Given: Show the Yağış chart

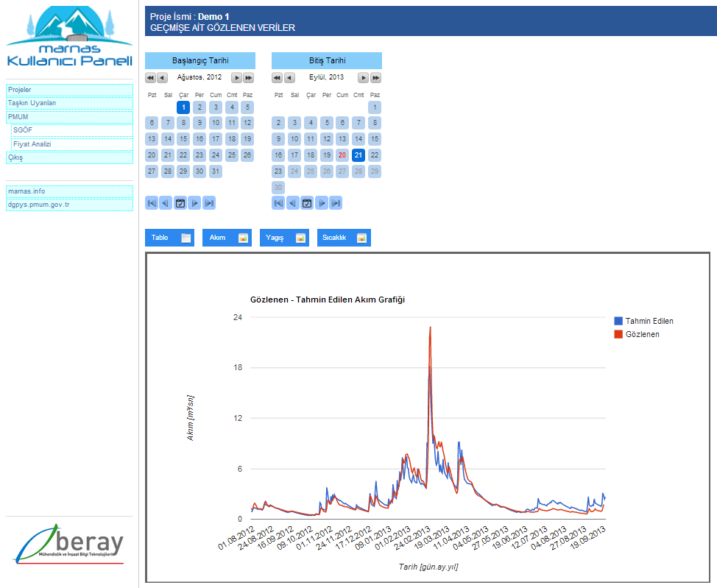Looking at the screenshot, I should coord(284,238).
